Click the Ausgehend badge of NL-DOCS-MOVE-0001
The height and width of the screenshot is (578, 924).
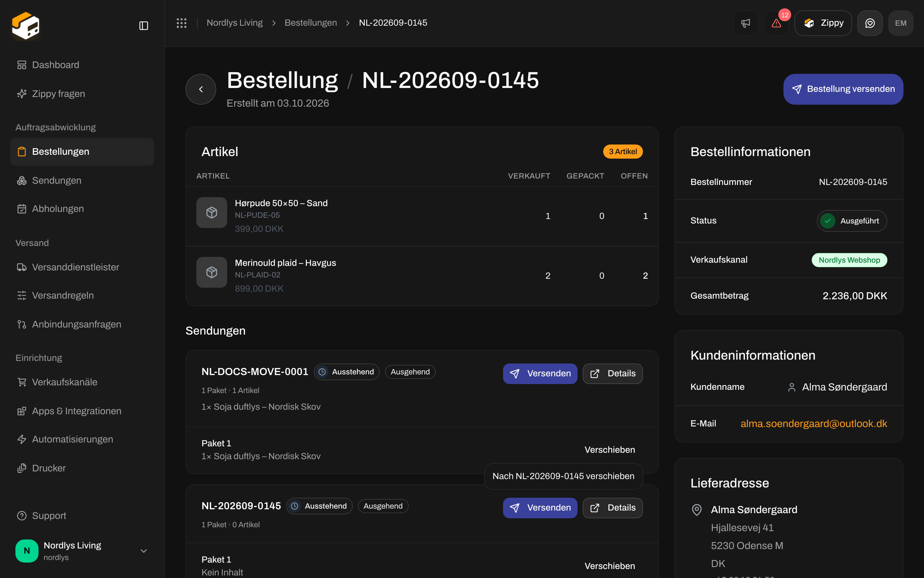[410, 372]
